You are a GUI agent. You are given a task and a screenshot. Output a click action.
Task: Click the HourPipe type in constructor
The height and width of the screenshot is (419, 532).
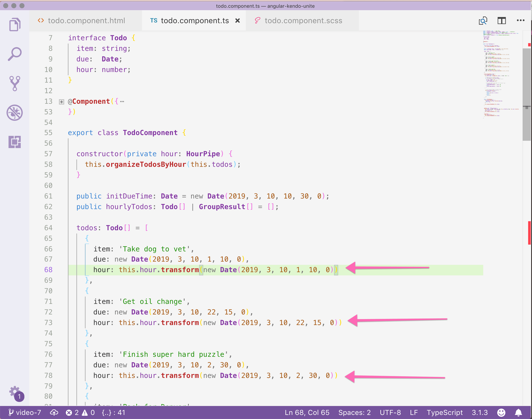(x=203, y=154)
